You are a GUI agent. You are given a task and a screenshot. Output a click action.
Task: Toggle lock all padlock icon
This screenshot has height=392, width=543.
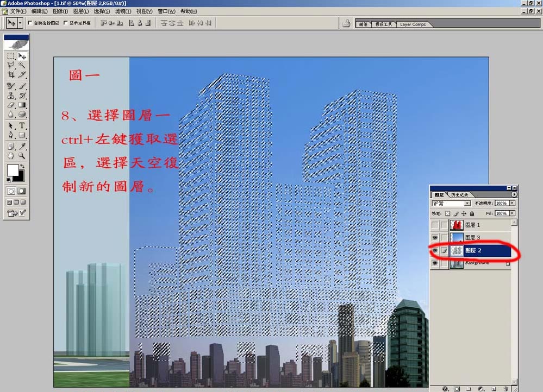(472, 213)
